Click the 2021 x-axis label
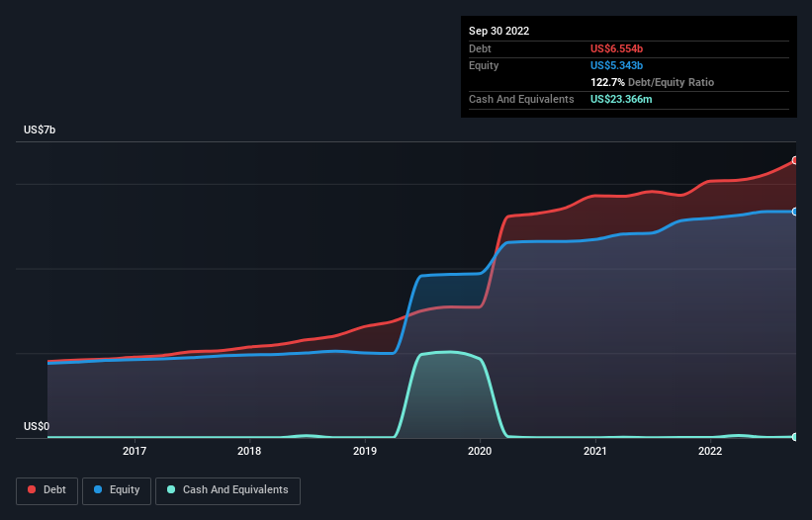The width and height of the screenshot is (812, 520). pos(595,451)
